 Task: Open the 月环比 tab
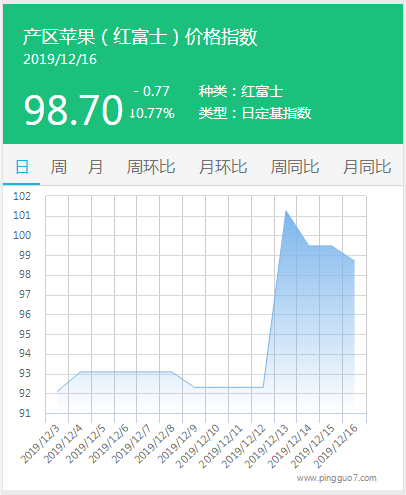coord(223,167)
